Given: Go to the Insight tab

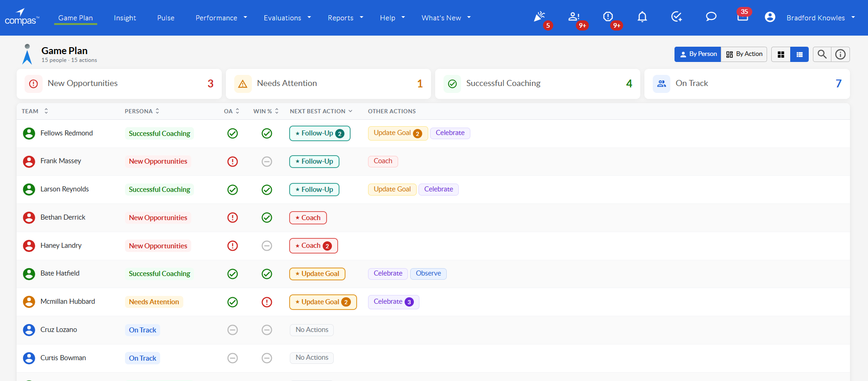Looking at the screenshot, I should point(125,18).
